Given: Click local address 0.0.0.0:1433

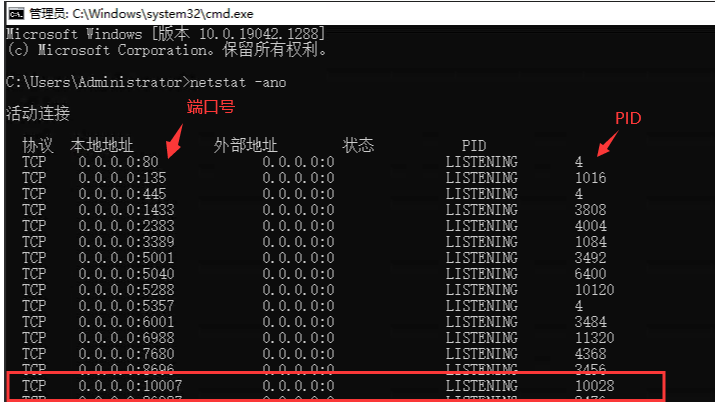Looking at the screenshot, I should (x=126, y=210).
